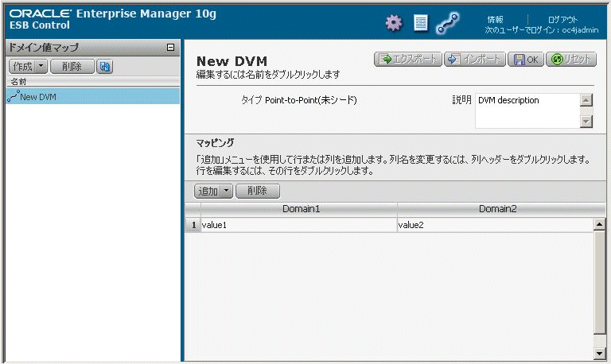This screenshot has width=611, height=364.
Task: Click the 作成 create button
Action: [22, 67]
